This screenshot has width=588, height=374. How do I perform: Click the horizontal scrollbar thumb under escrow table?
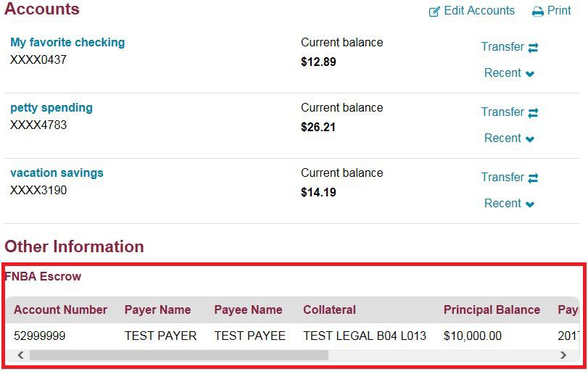[x=178, y=355]
